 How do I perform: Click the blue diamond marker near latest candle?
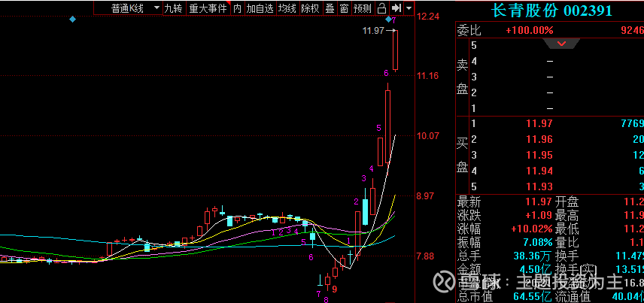point(388,19)
